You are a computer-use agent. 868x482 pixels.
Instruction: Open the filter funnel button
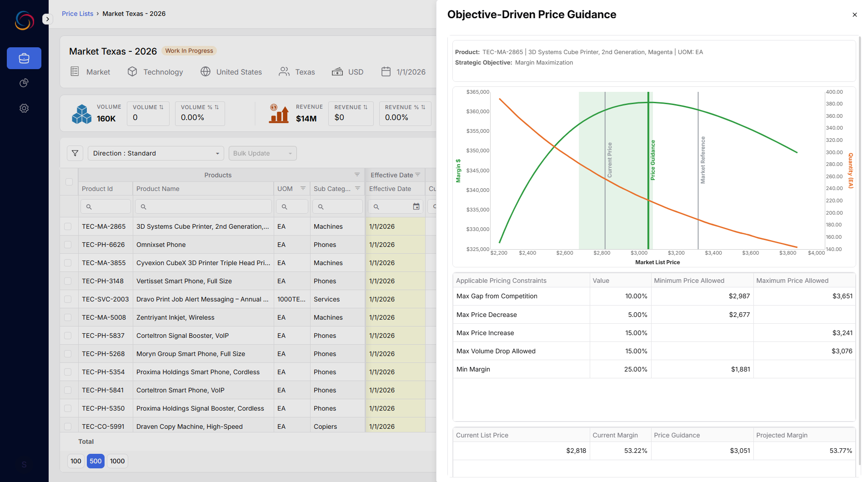pyautogui.click(x=75, y=153)
